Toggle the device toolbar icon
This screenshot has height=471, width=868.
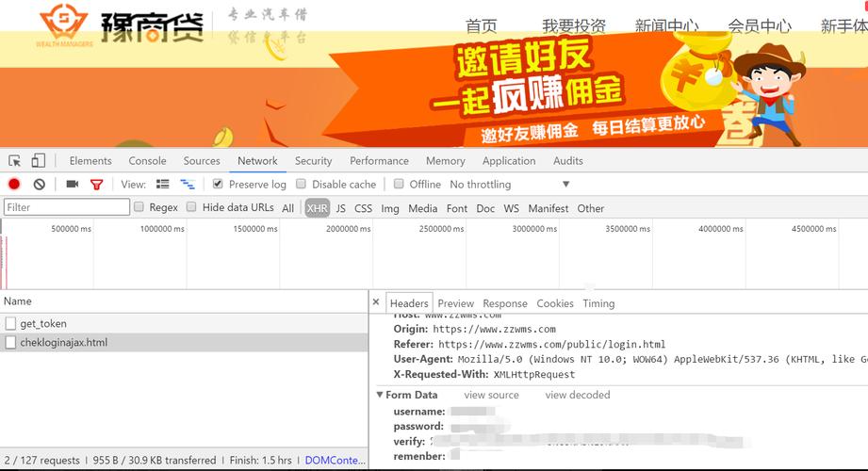click(x=39, y=160)
